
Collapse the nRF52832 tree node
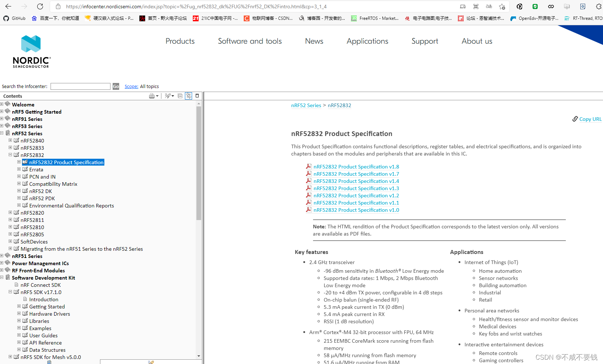(10, 155)
